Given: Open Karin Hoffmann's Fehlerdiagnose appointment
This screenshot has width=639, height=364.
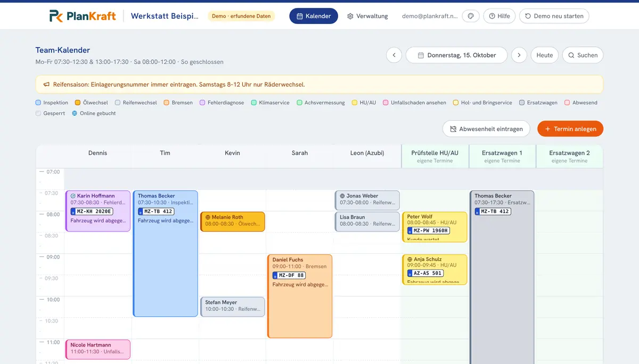Looking at the screenshot, I should 98,211.
